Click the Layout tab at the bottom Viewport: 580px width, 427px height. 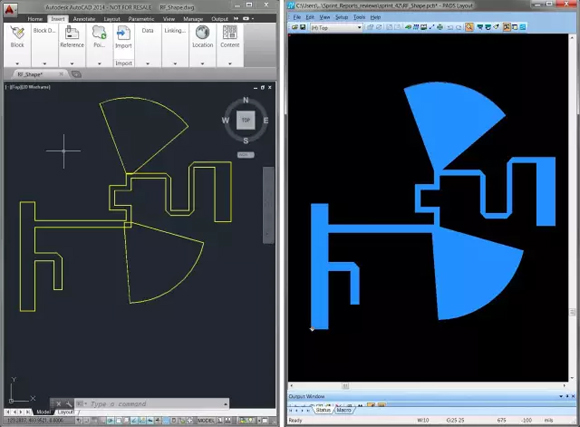pos(65,412)
